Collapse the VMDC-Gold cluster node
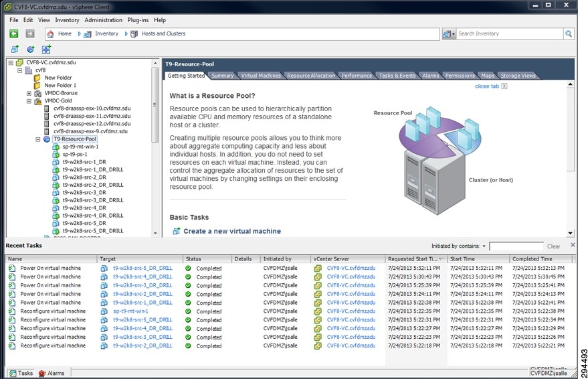Viewport: 588px width, 379px height. pos(29,101)
